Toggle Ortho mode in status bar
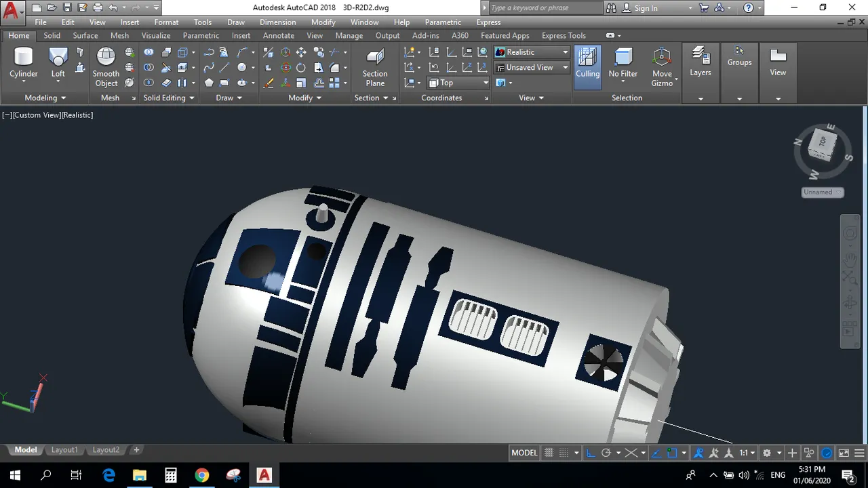868x488 pixels. [x=591, y=453]
